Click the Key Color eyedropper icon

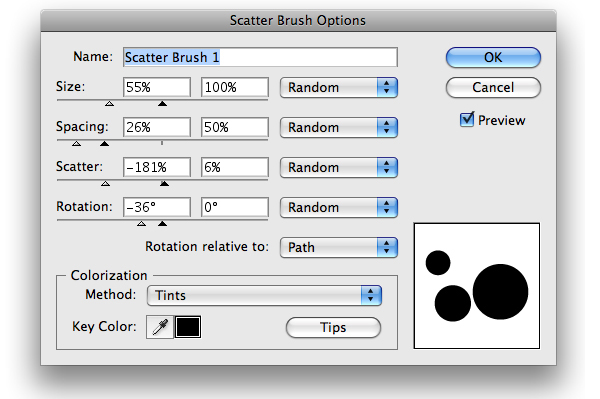click(160, 327)
